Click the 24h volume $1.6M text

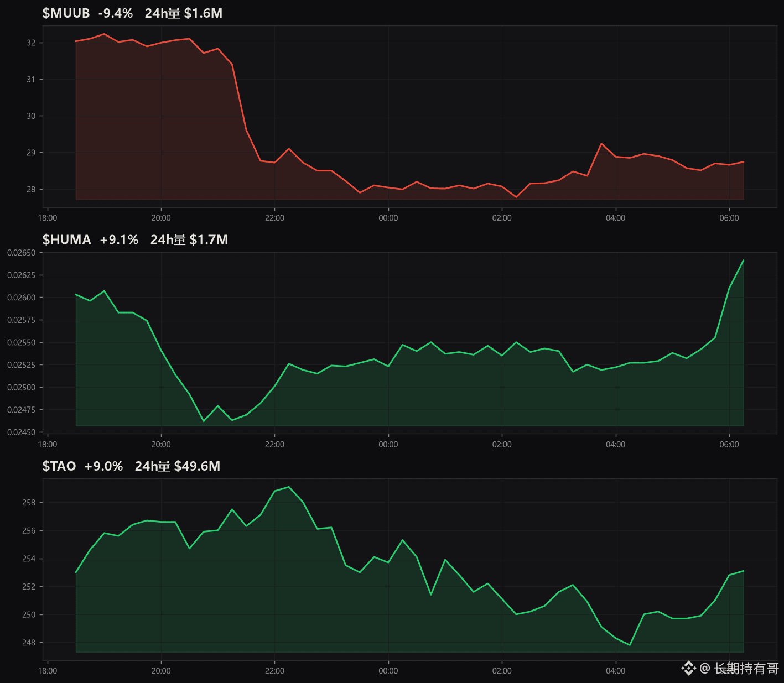tap(184, 13)
